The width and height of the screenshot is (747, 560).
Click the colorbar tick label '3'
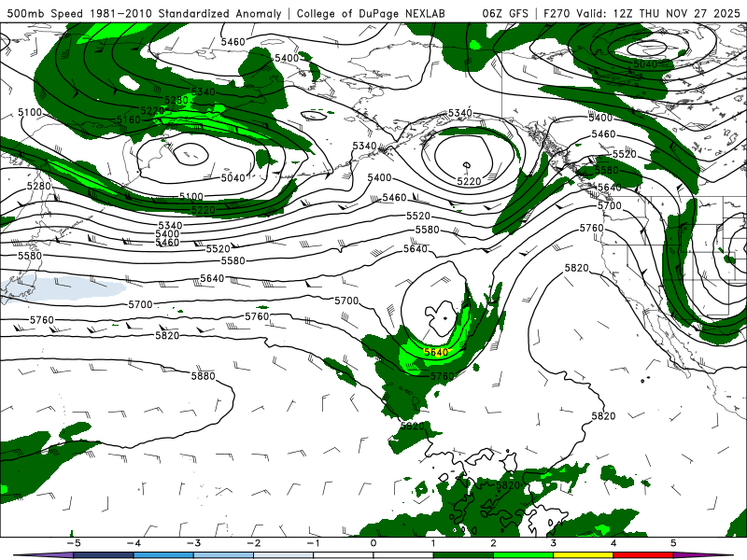point(554,543)
